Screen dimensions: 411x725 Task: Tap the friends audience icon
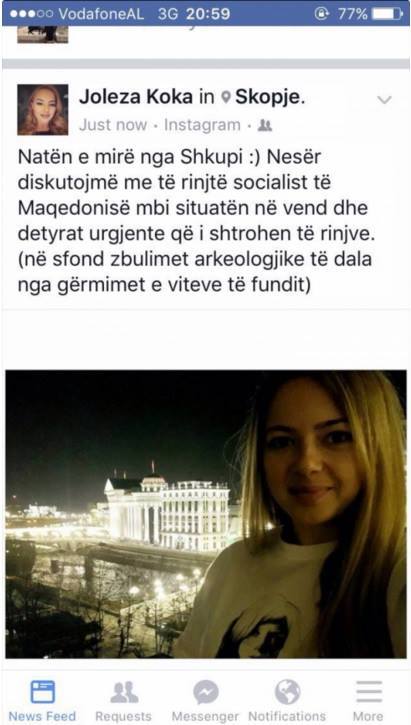264,125
